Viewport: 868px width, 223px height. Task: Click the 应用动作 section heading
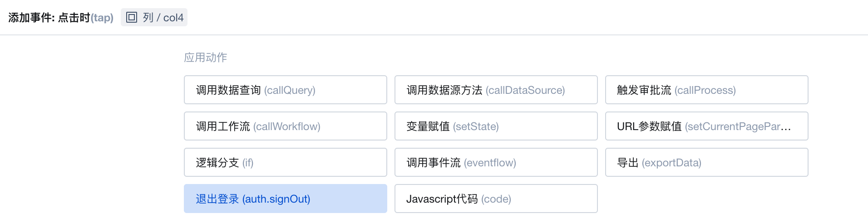(x=205, y=58)
